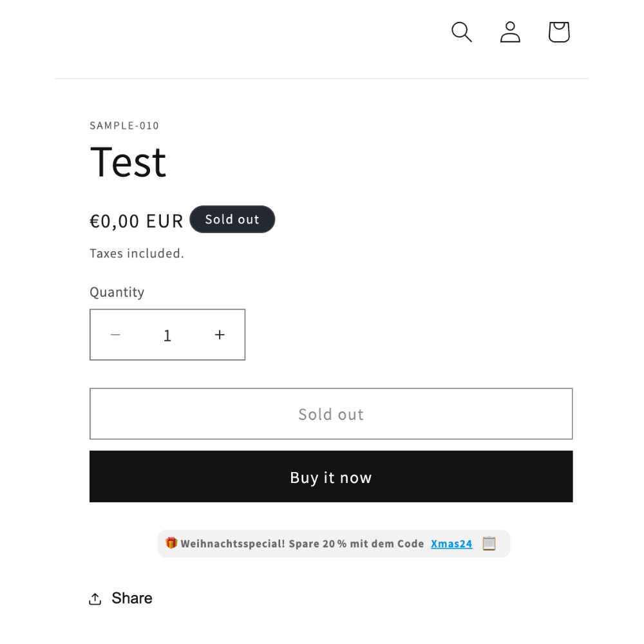
Task: Click the Taxes included note
Action: [x=137, y=253]
